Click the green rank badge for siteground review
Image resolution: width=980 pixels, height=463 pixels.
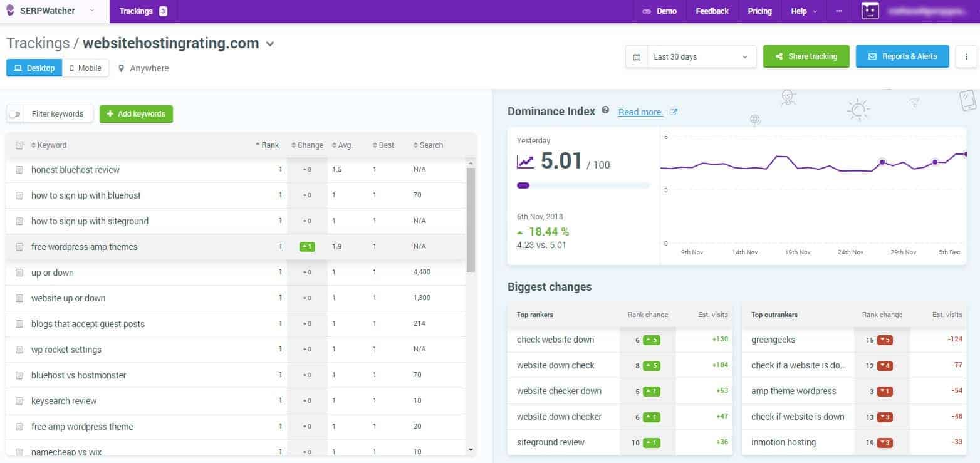point(652,443)
